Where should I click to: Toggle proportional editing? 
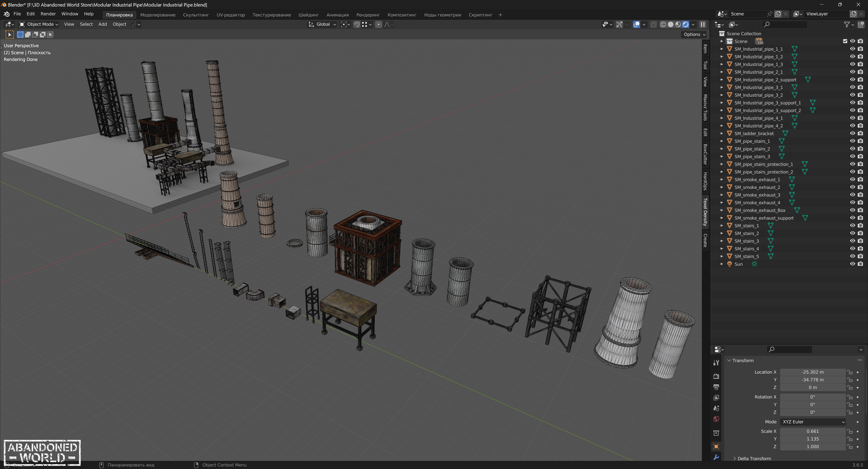tap(378, 24)
